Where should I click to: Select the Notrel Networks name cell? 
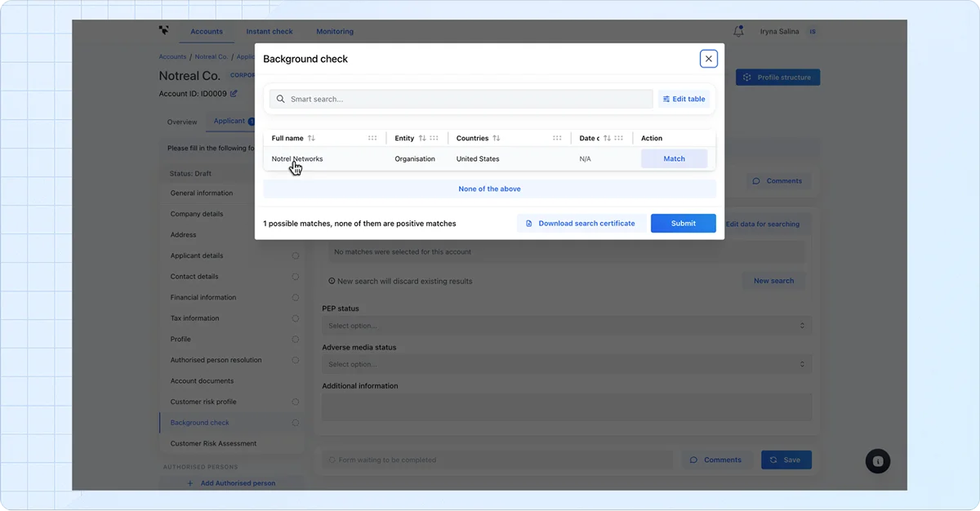[297, 159]
